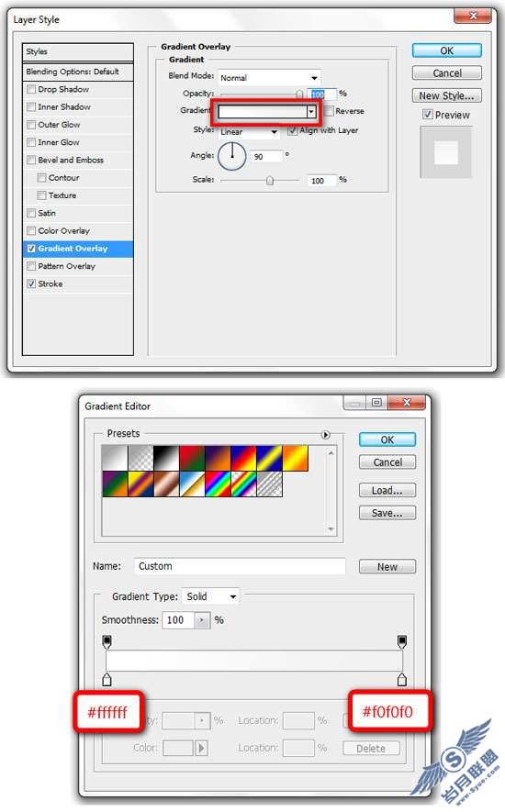Image resolution: width=505 pixels, height=812 pixels.
Task: Select the Texture sub-option row
Action: [x=78, y=195]
